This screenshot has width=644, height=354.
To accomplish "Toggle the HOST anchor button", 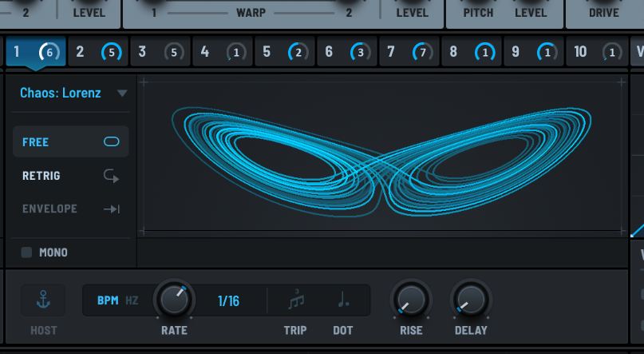I will tap(43, 300).
